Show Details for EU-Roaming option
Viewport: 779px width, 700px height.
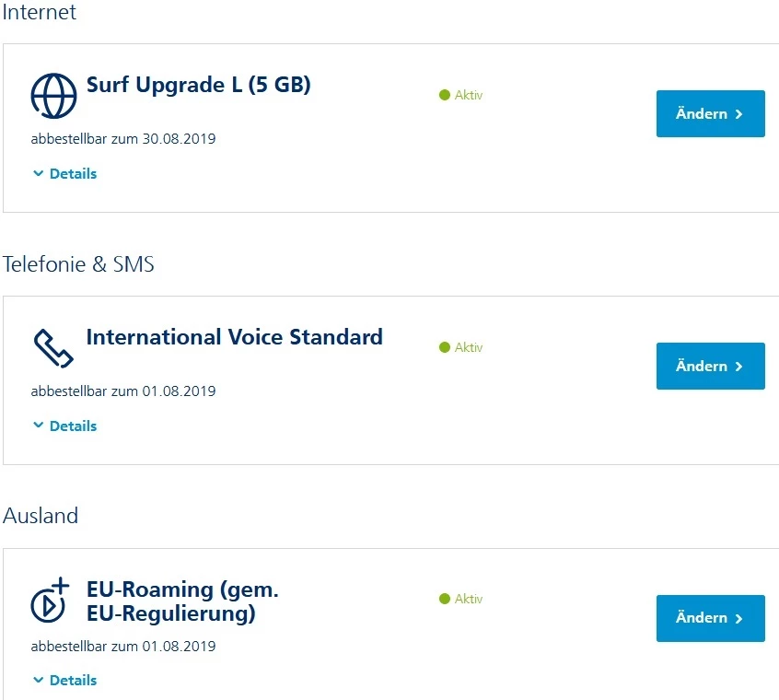(x=64, y=681)
